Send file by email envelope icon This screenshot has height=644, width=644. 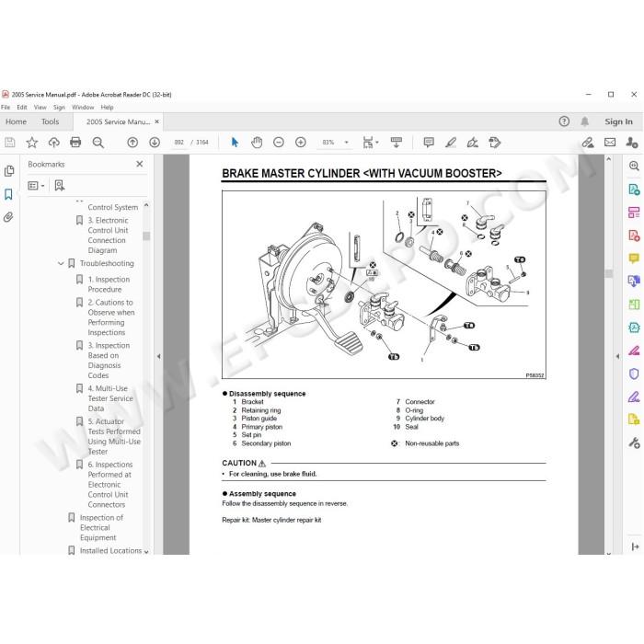pos(610,143)
